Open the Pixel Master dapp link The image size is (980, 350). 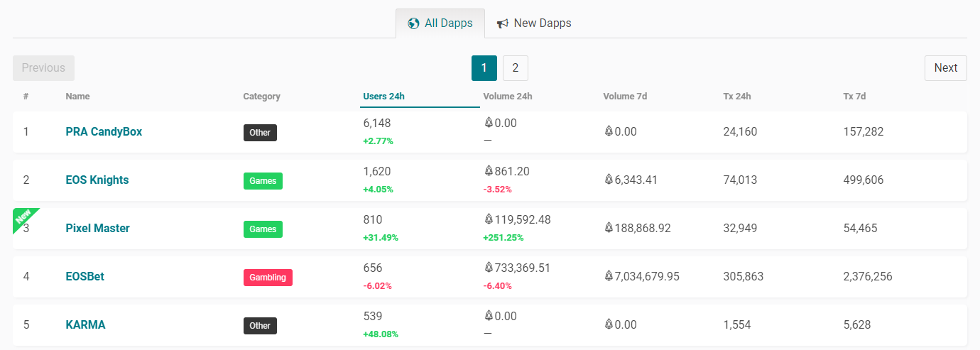point(97,229)
